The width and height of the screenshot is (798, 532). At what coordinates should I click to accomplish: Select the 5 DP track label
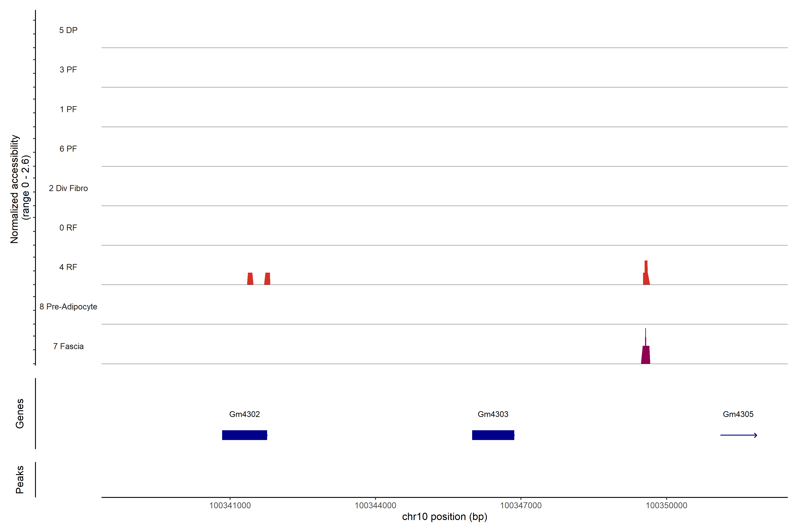point(68,30)
